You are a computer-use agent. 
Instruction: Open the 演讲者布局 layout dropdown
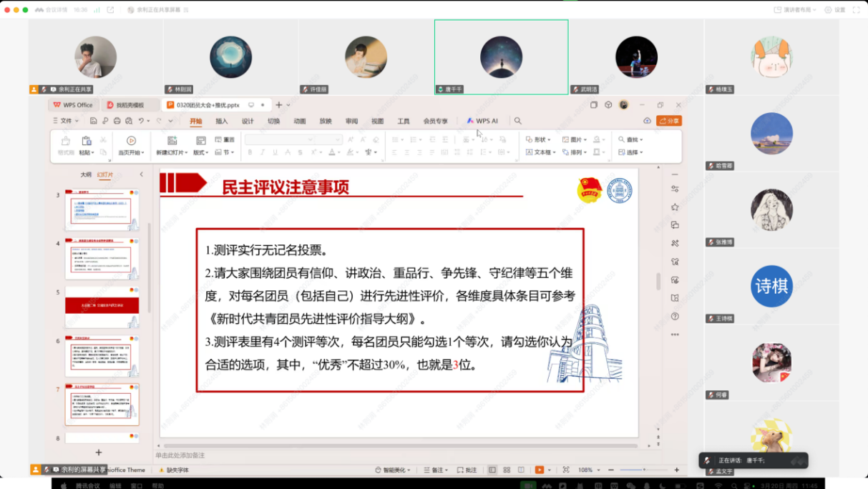(x=796, y=10)
